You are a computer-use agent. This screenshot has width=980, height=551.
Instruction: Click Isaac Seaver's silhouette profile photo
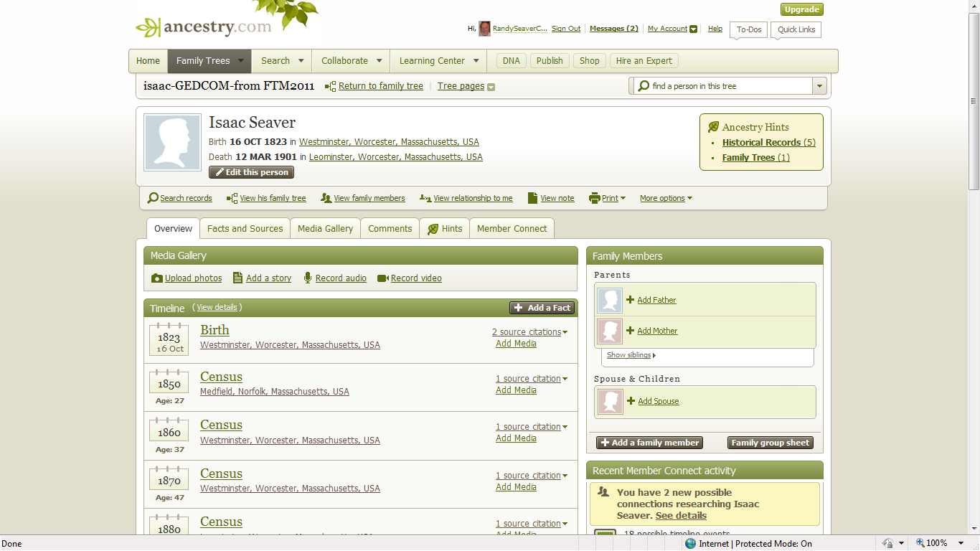172,142
